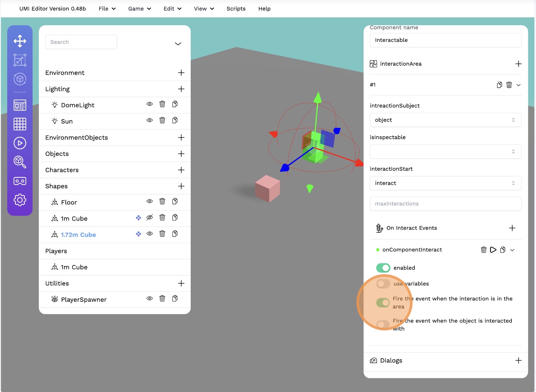Delete the DomeLight object
The image size is (536, 392).
162,104
